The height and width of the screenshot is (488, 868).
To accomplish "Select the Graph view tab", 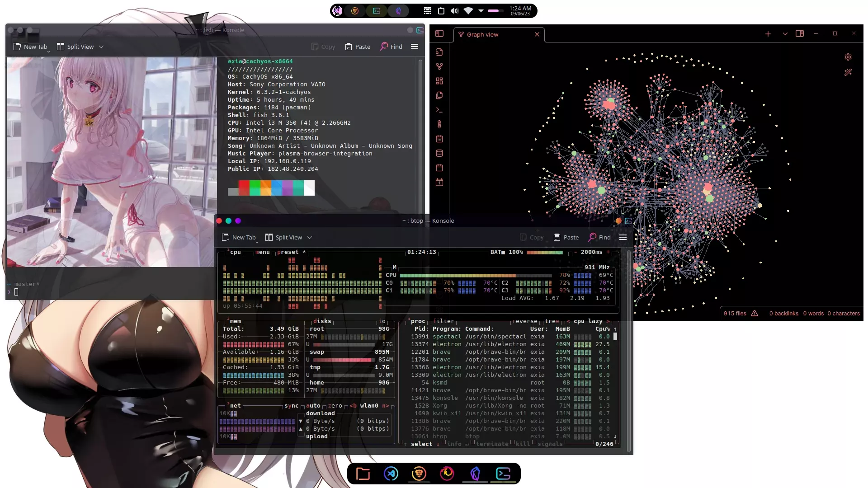I will pyautogui.click(x=499, y=34).
